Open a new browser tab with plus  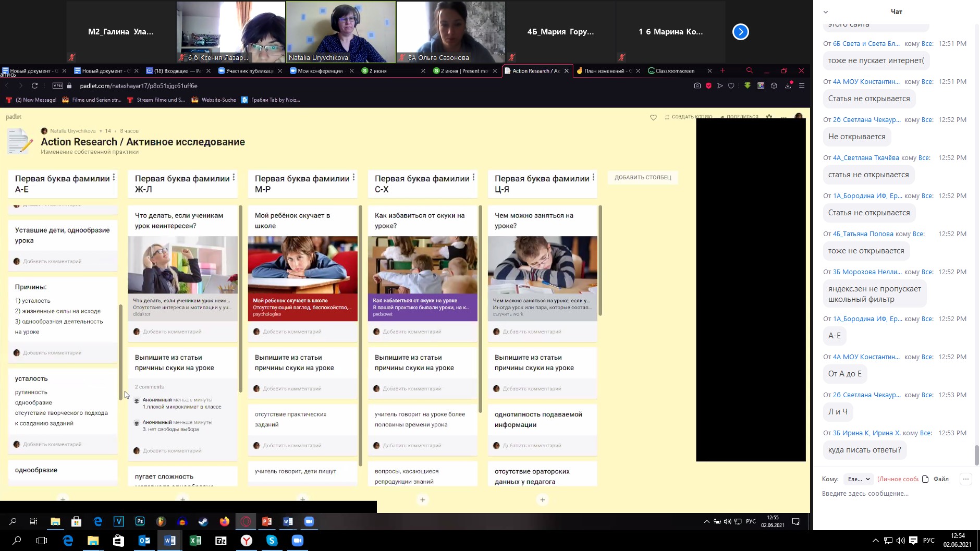coord(722,70)
